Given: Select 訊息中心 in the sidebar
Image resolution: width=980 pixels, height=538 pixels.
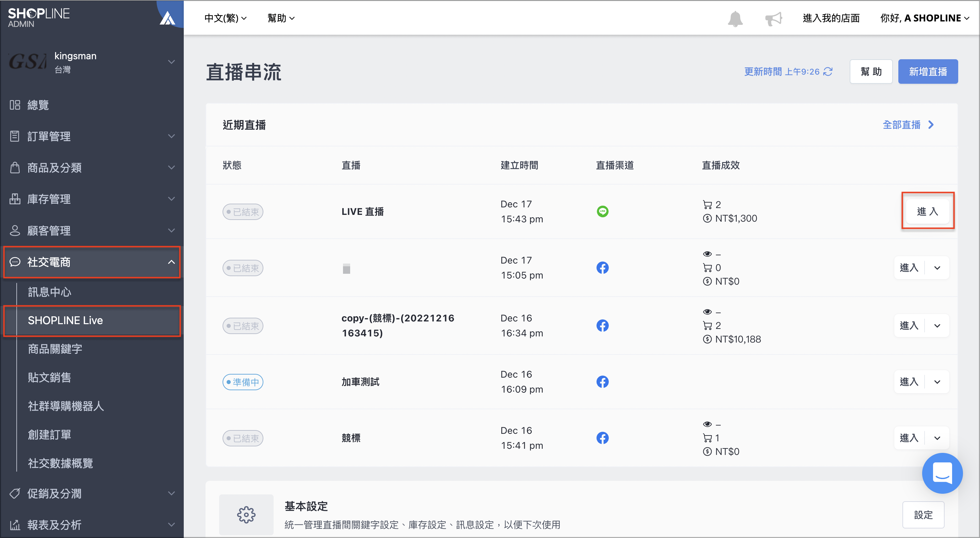Looking at the screenshot, I should pos(50,292).
